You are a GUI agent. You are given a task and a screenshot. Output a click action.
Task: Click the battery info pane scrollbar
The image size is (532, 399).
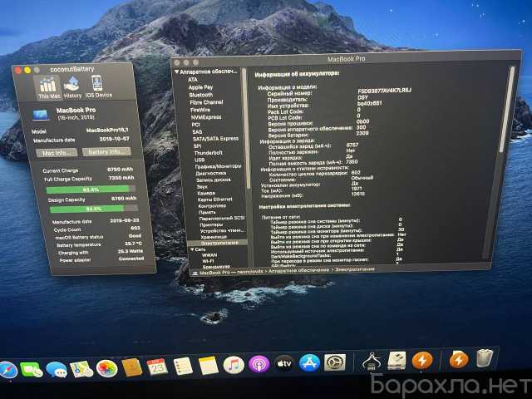507,110
